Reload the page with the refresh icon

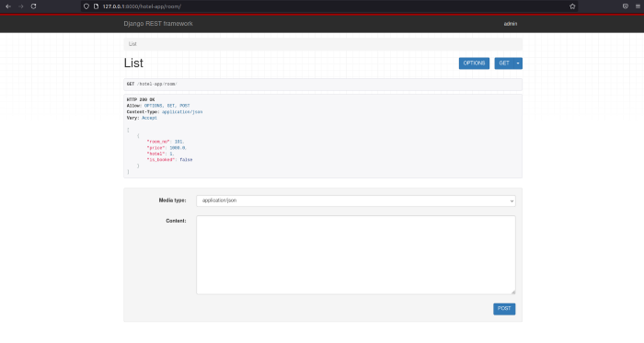[34, 6]
